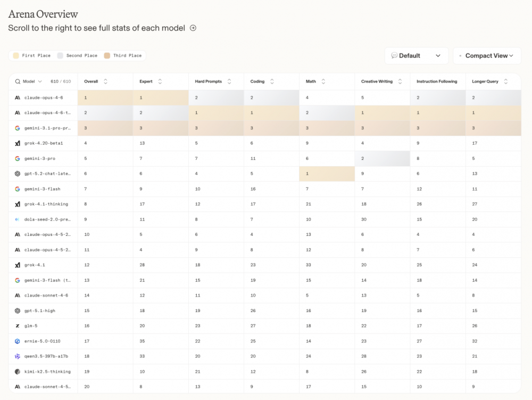Viewport: 532px width, 400px height.
Task: Click the First Place legend color swatch
Action: 16,55
